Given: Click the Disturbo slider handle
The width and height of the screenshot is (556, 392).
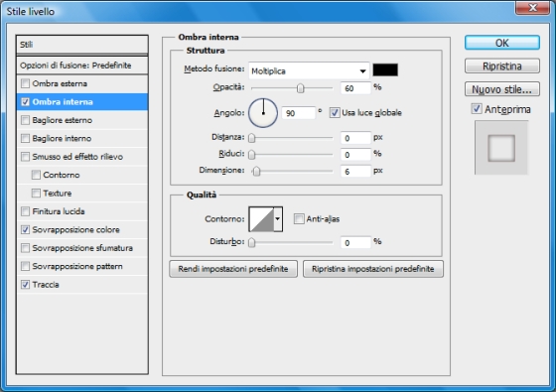Looking at the screenshot, I should [x=252, y=242].
